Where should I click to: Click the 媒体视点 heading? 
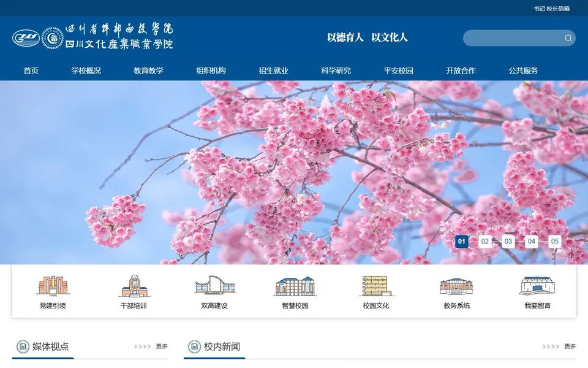coord(50,346)
